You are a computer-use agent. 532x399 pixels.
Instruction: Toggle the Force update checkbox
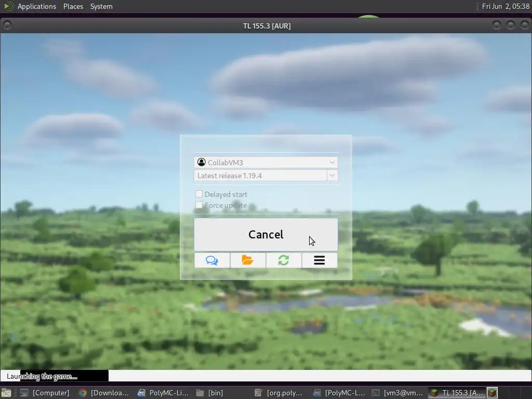click(199, 205)
